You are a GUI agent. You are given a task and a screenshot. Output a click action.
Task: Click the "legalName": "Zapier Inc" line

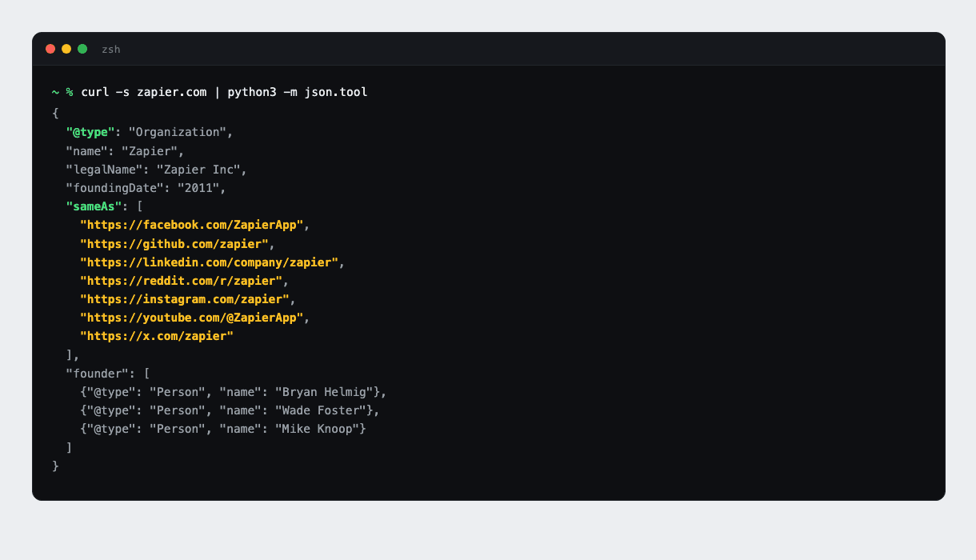(x=157, y=170)
